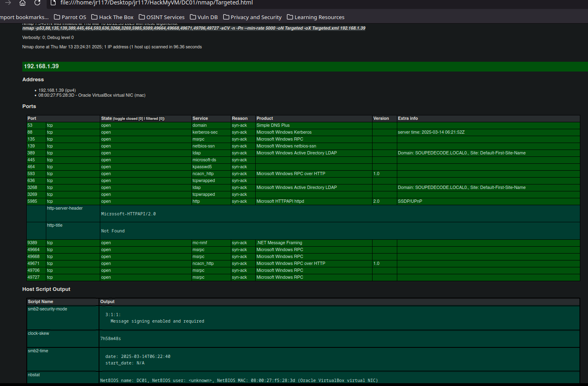Click smb2-security-mode script name
The width and height of the screenshot is (588, 386).
[x=47, y=309]
